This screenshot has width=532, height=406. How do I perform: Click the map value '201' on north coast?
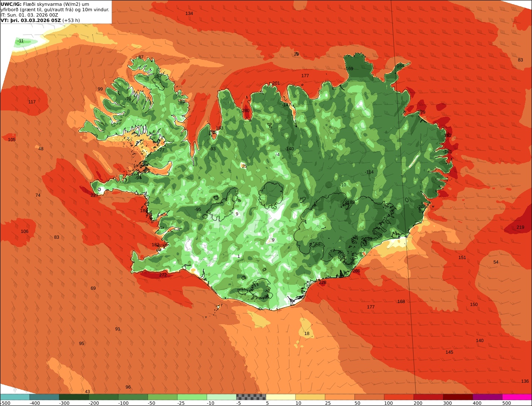276,83
